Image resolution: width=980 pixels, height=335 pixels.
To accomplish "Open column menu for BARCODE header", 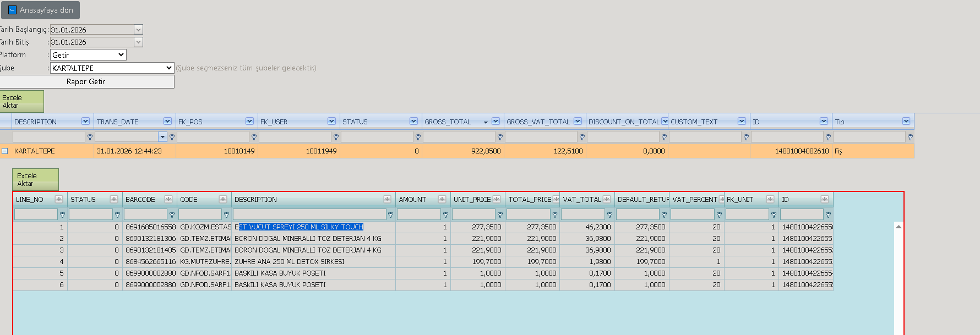I will (x=168, y=199).
